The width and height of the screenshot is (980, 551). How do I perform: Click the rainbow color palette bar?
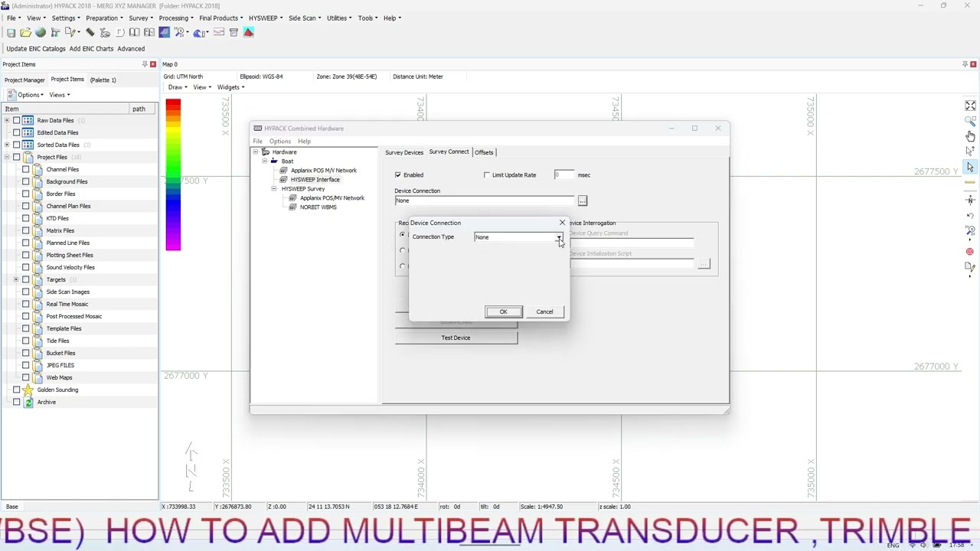click(173, 174)
